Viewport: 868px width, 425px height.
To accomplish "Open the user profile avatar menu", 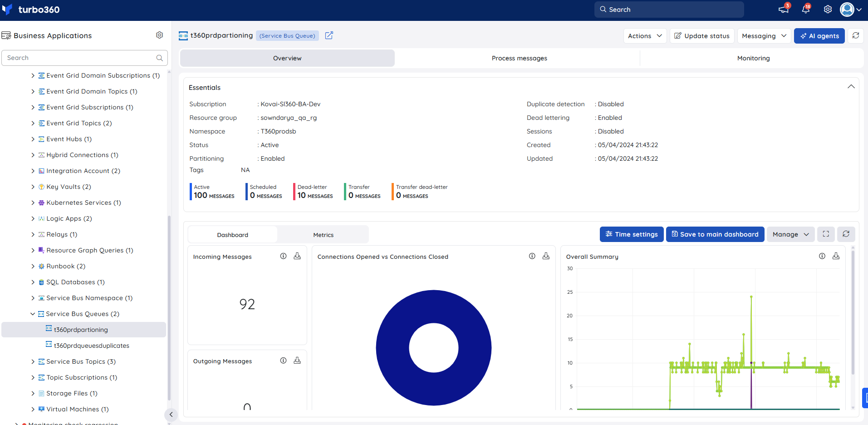I will tap(850, 10).
